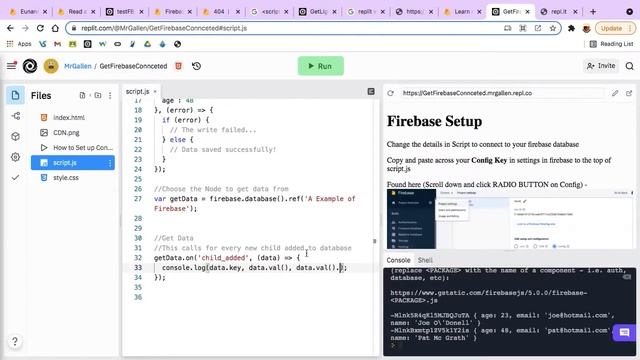
Task: Invite collaborators with the Invite button
Action: pos(601,66)
